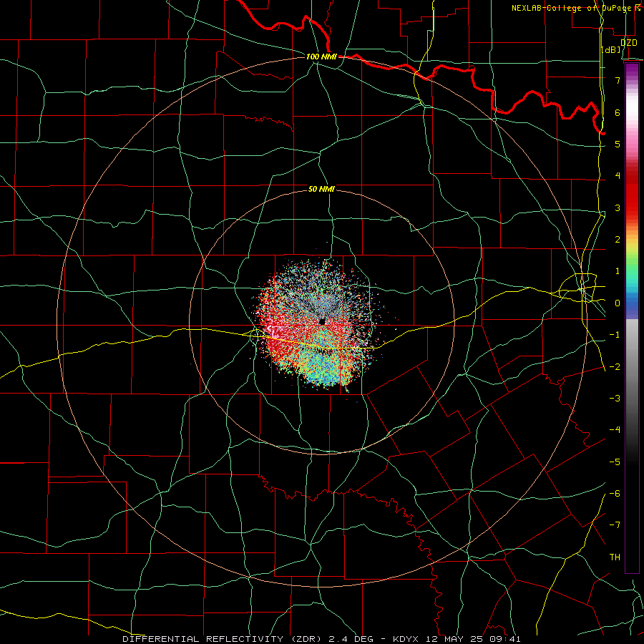Click the -3 value on the color scale
Screen dimensions: 644x644
(615, 399)
